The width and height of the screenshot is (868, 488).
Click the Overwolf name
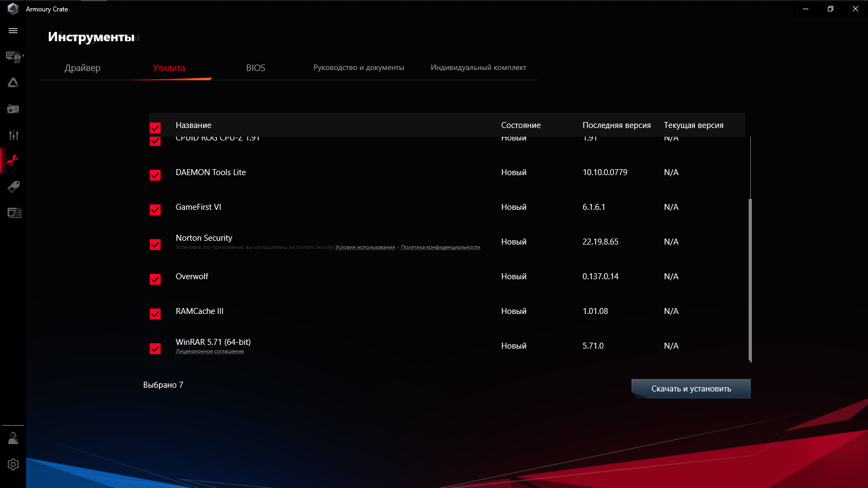(x=192, y=277)
